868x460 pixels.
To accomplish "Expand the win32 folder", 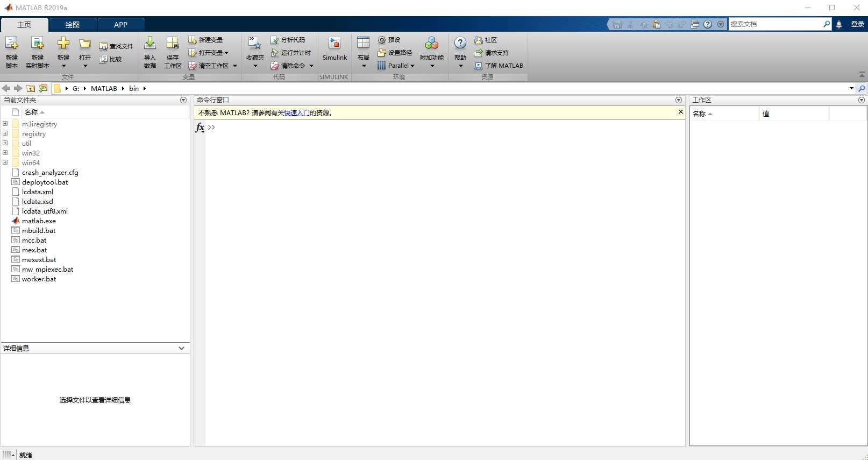I will point(5,153).
